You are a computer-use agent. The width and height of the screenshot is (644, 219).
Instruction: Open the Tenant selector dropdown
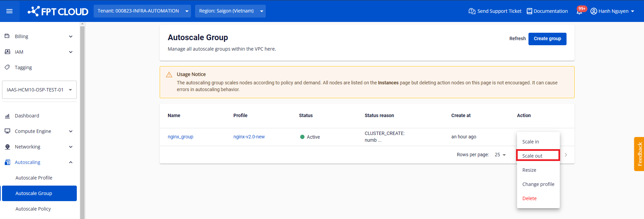pos(142,11)
